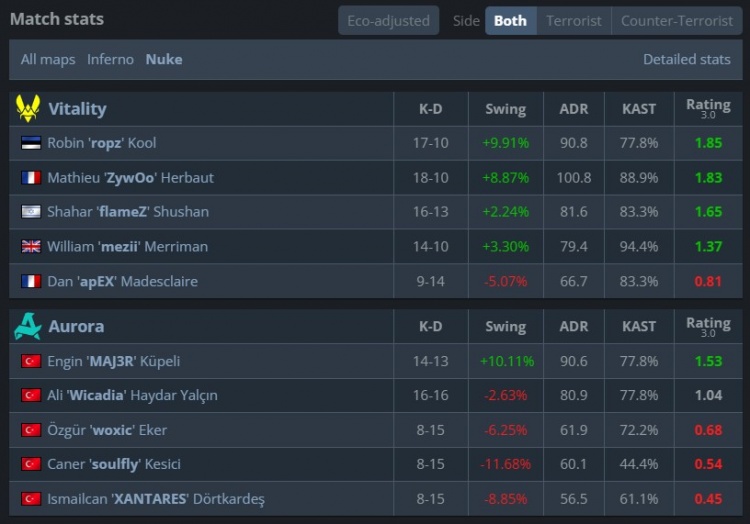Sort Vitality table by Rating 3.0

(708, 108)
